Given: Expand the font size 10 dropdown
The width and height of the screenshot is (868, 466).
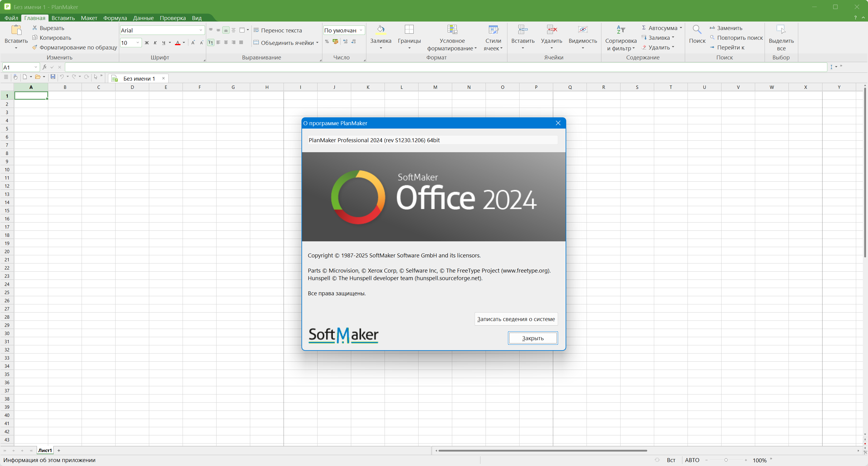Looking at the screenshot, I should (x=138, y=43).
